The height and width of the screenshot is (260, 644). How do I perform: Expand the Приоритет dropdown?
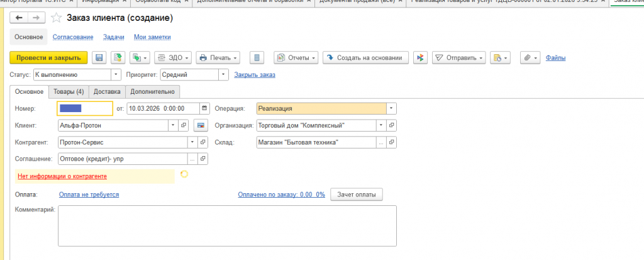pyautogui.click(x=223, y=75)
